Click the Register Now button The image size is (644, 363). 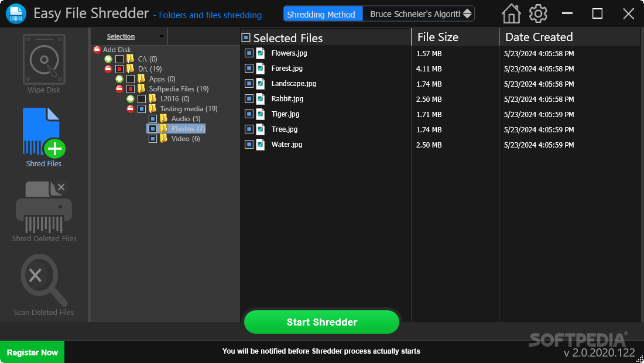tap(32, 352)
